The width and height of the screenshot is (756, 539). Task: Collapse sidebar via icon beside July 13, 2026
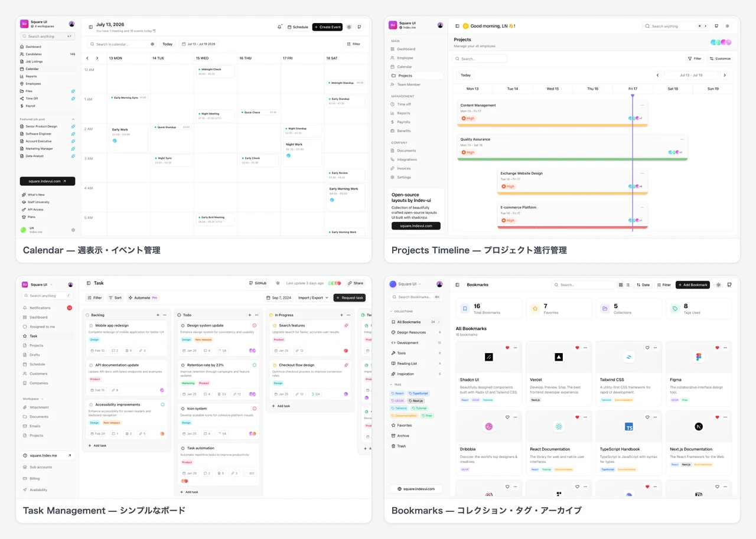[90, 27]
